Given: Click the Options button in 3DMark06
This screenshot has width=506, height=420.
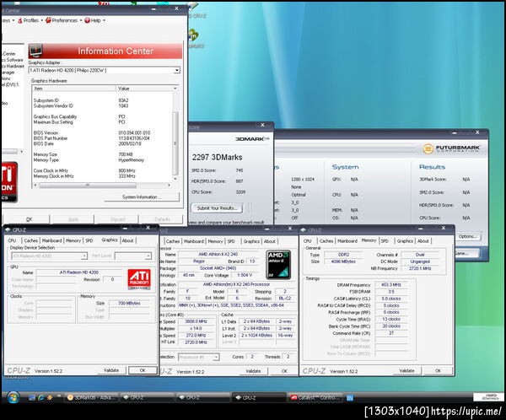Looking at the screenshot, I should tap(467, 236).
